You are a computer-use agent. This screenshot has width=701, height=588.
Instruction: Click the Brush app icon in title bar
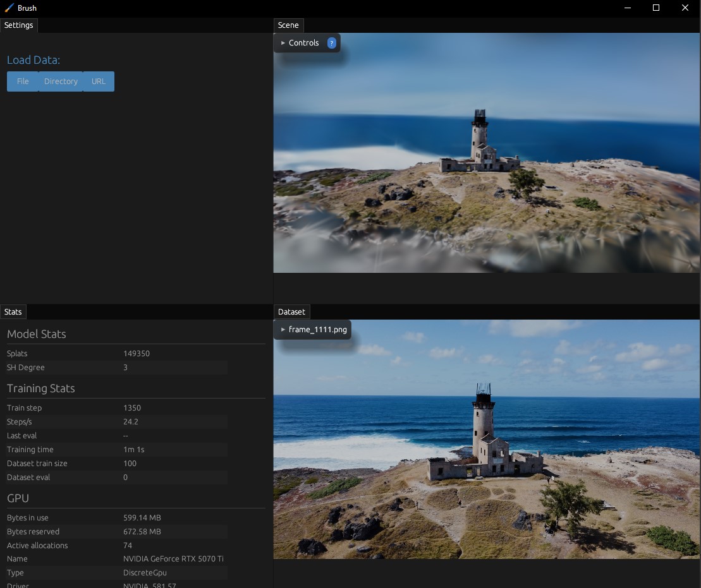pyautogui.click(x=9, y=8)
